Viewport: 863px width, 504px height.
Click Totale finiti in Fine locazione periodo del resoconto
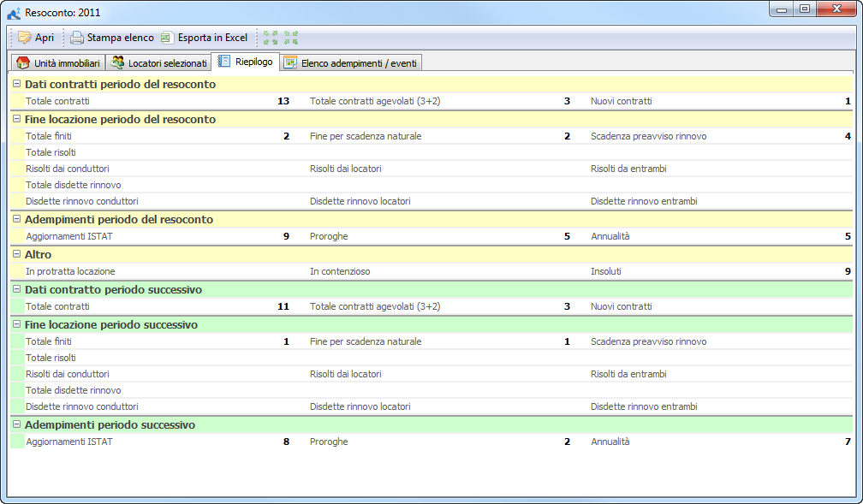(x=49, y=136)
